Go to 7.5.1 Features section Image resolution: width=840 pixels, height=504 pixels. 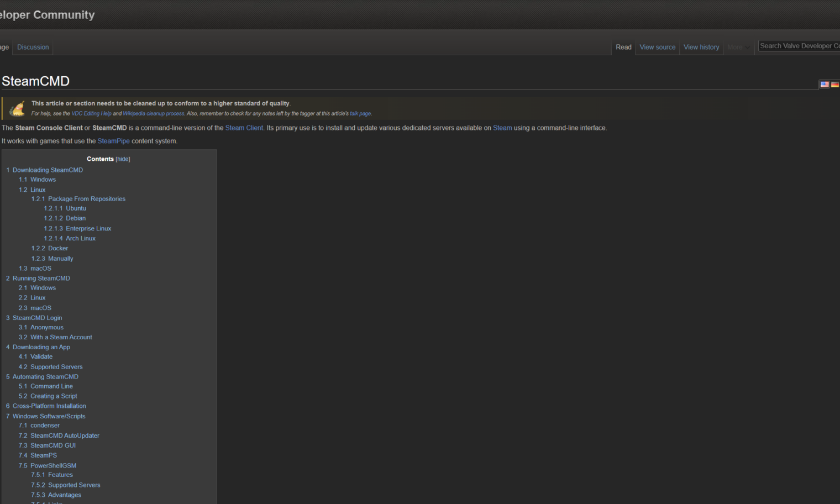click(52, 475)
